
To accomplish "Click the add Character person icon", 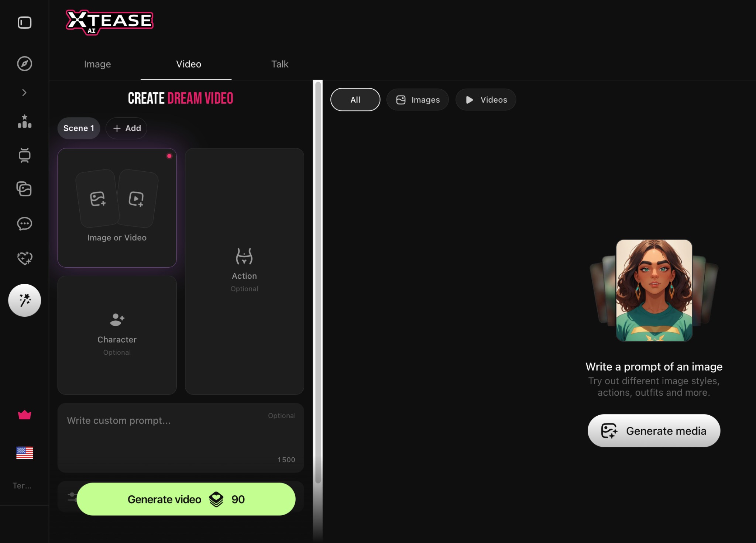I will tap(117, 320).
